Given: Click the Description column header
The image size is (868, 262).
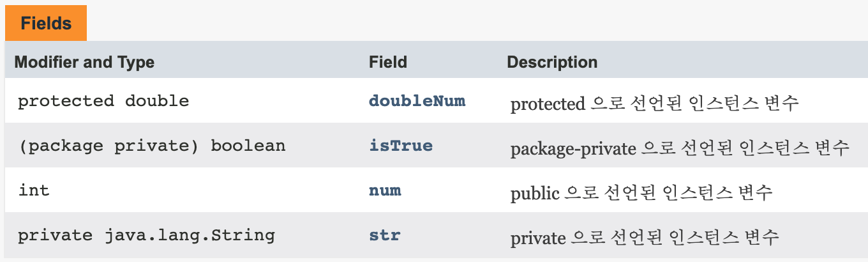Looking at the screenshot, I should [x=552, y=63].
